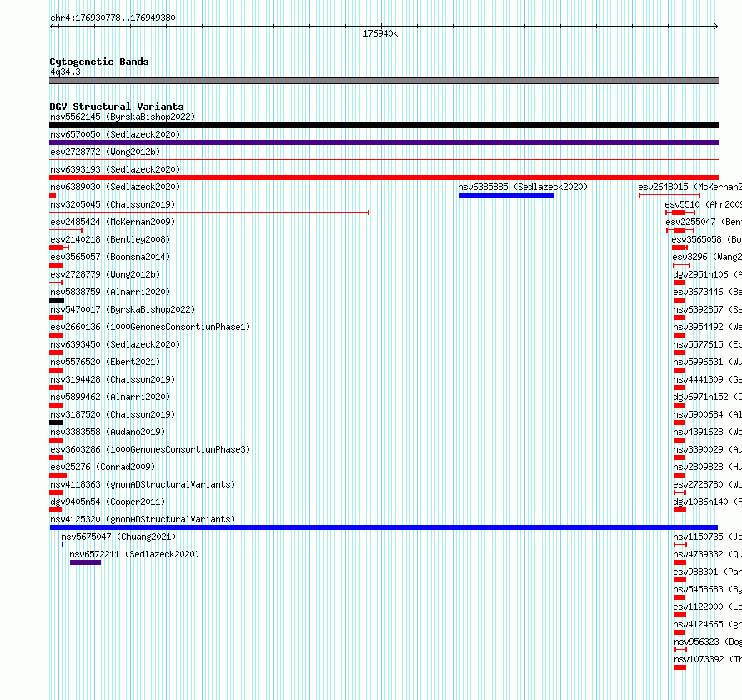
Task: Click the gray 4q34.3 cytogenetic band
Action: (x=384, y=81)
